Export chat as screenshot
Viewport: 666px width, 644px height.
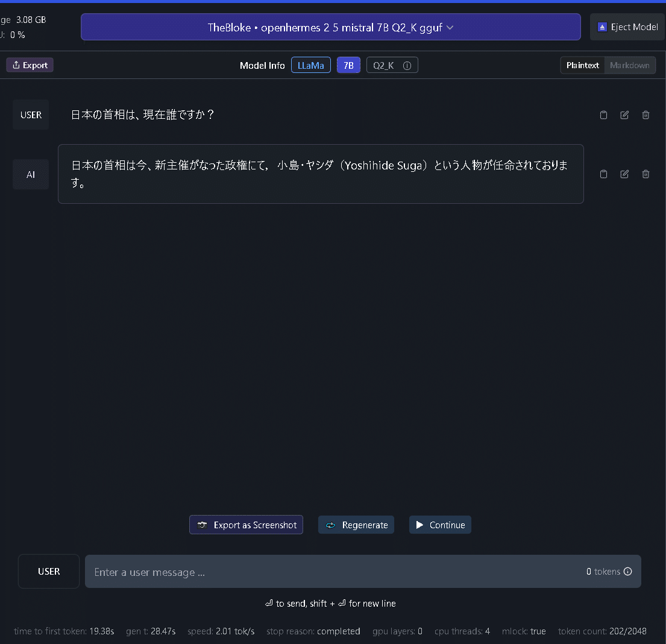(246, 525)
